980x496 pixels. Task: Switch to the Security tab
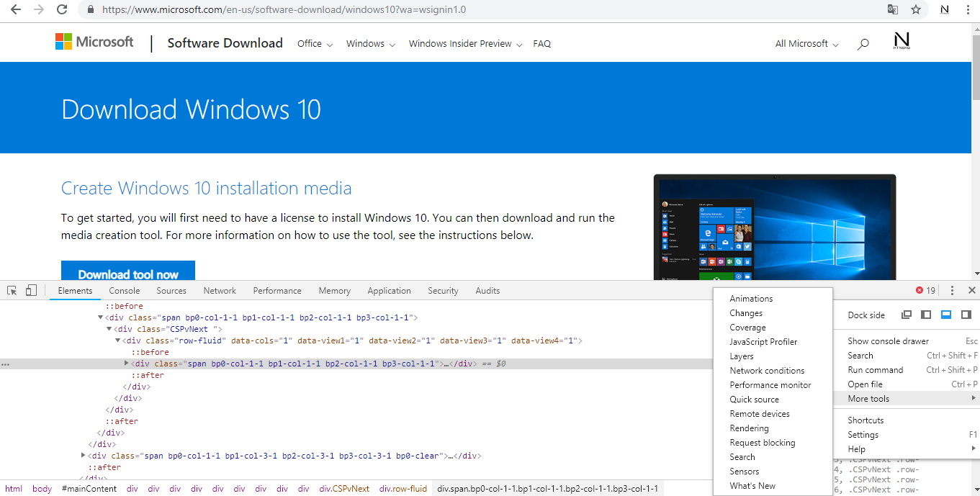click(443, 291)
